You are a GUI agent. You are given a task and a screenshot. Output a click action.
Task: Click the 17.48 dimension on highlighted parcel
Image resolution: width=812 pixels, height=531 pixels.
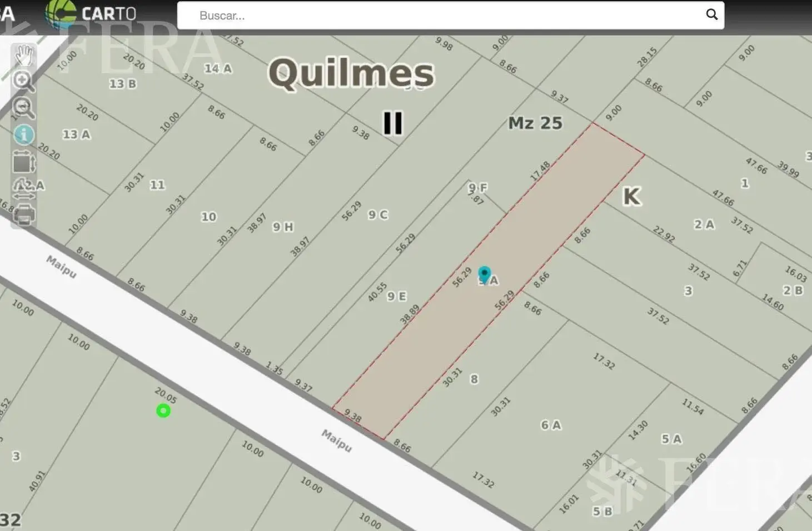pos(540,171)
